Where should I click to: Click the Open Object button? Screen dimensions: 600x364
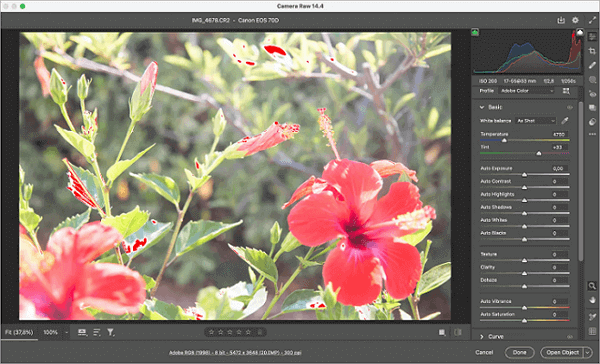click(562, 352)
